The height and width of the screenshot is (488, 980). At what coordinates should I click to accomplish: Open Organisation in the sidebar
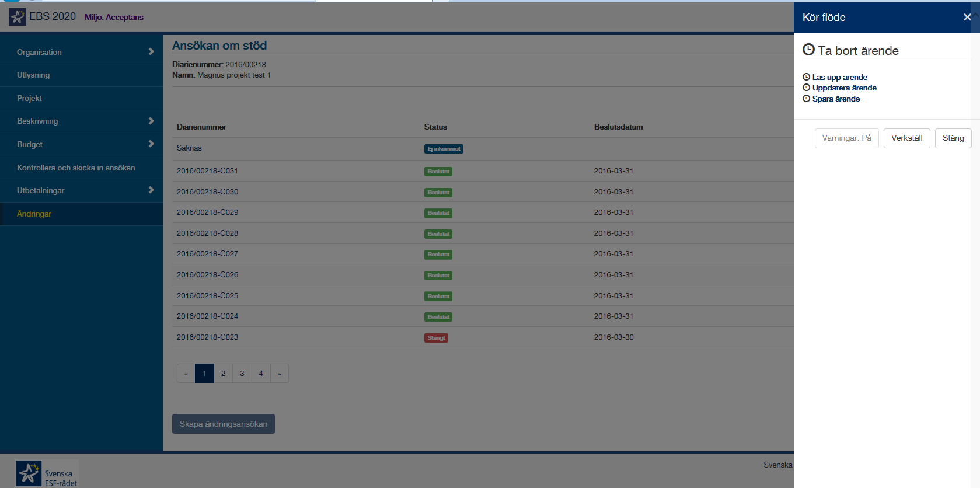click(x=82, y=52)
